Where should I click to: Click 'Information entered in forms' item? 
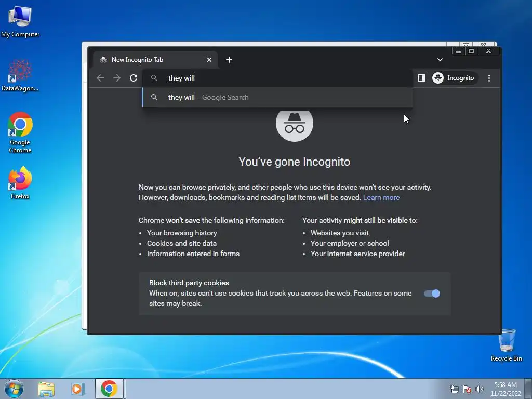pos(193,254)
